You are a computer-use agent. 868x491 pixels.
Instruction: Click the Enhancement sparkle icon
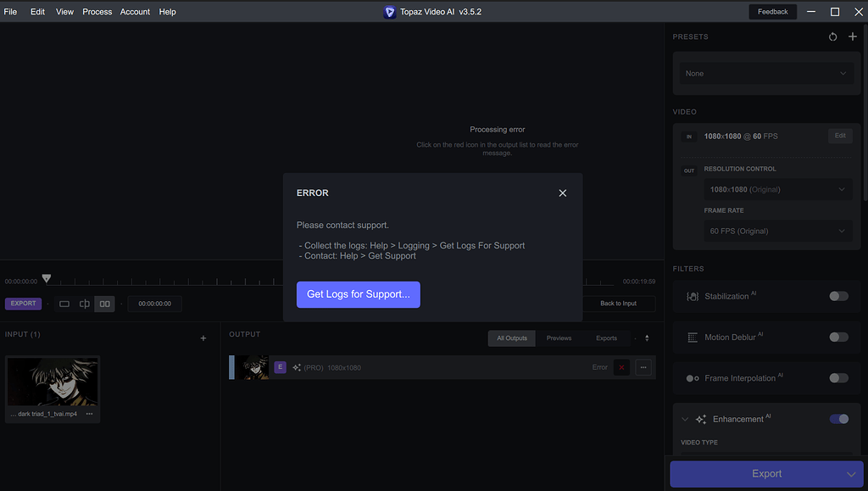[x=701, y=419]
